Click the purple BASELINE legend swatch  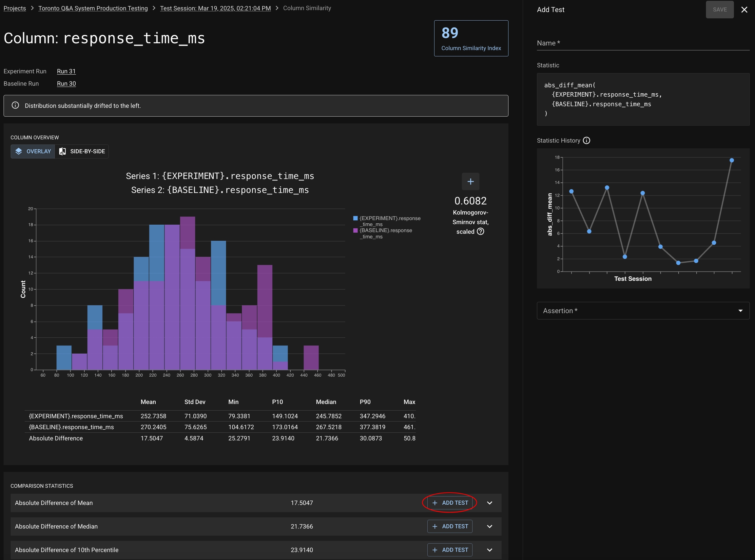pyautogui.click(x=356, y=231)
